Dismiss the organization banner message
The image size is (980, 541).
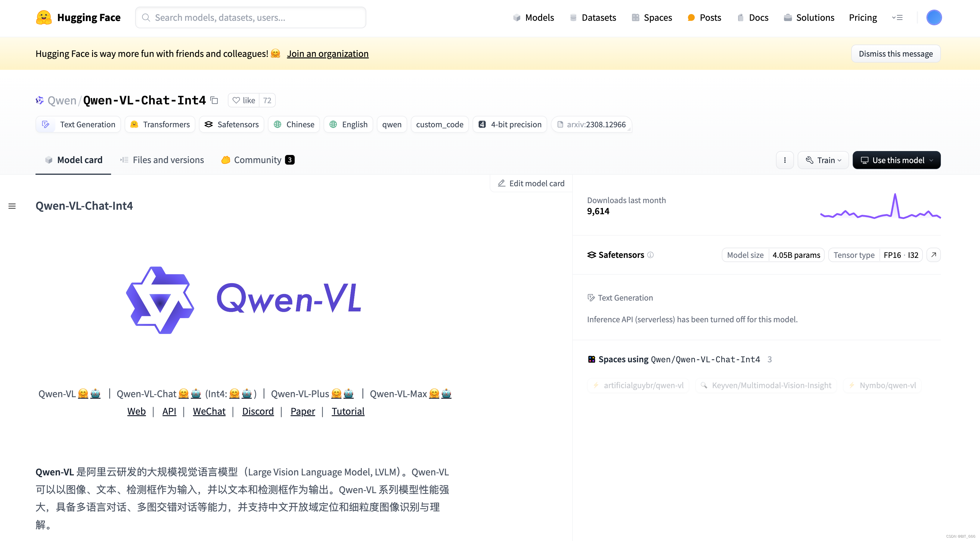[895, 53]
